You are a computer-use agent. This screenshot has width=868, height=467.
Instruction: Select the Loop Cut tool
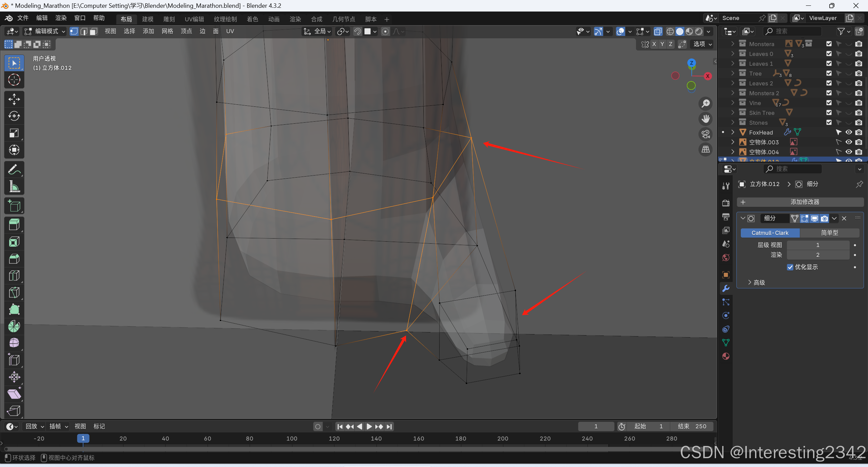coord(14,276)
